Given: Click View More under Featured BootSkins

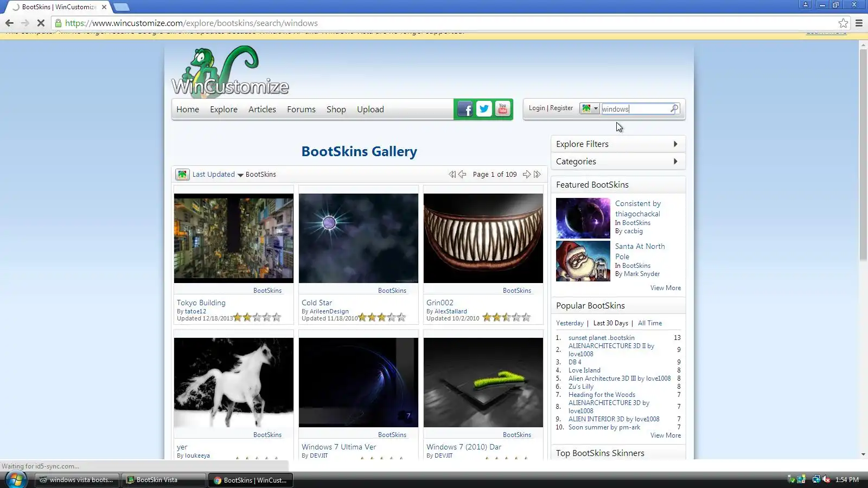Looking at the screenshot, I should (666, 288).
